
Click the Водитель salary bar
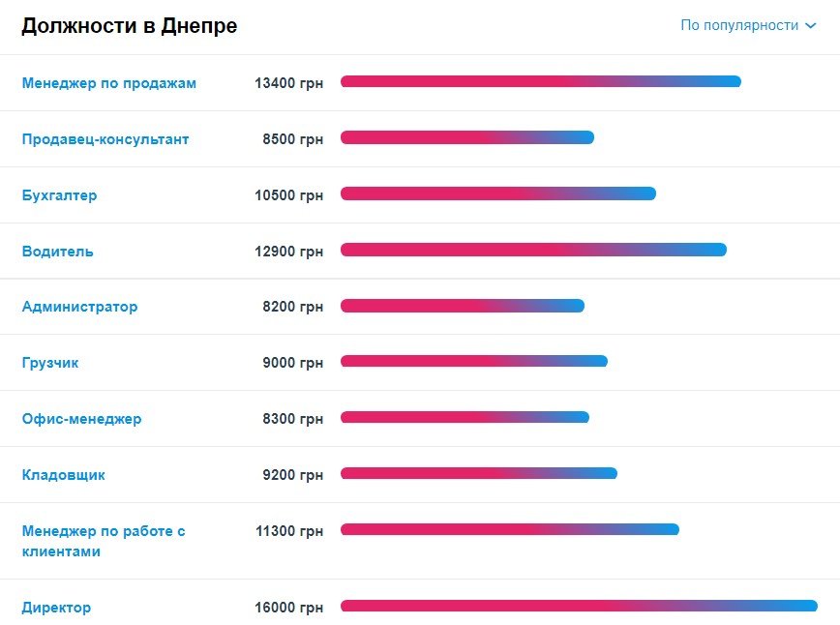click(x=533, y=250)
